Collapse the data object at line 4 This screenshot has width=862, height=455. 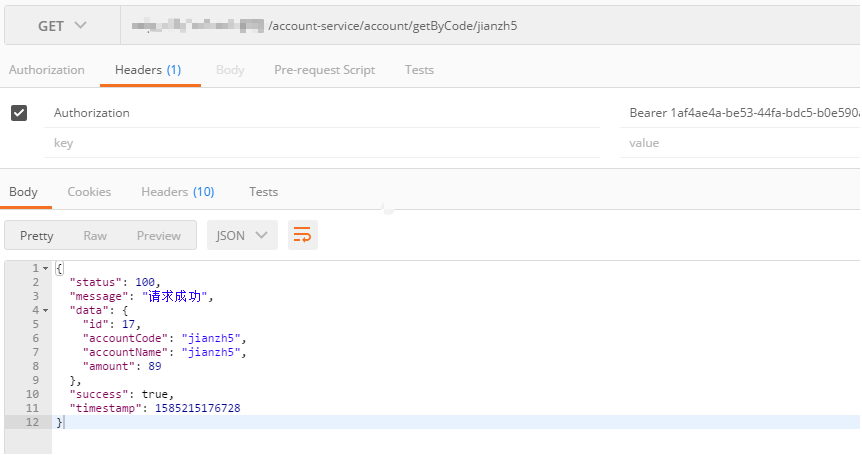point(46,310)
